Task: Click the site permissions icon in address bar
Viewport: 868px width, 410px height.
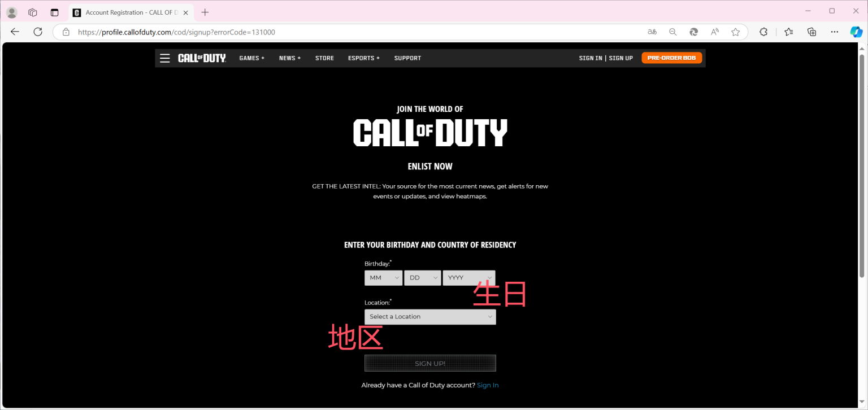Action: click(66, 32)
